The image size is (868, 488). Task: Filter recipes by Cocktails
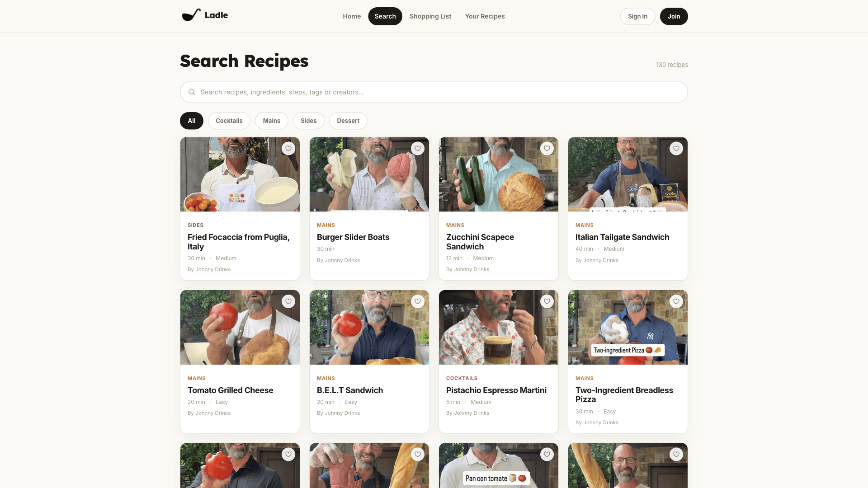click(229, 121)
